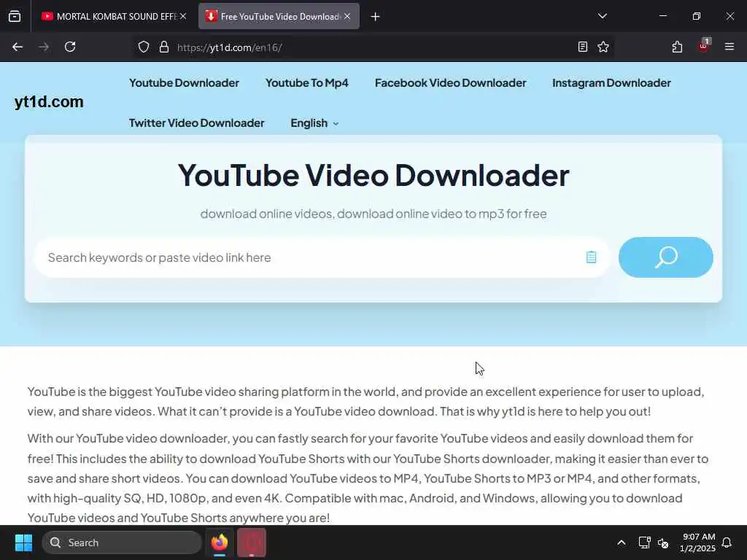Click the taskbar Search box

tap(122, 542)
